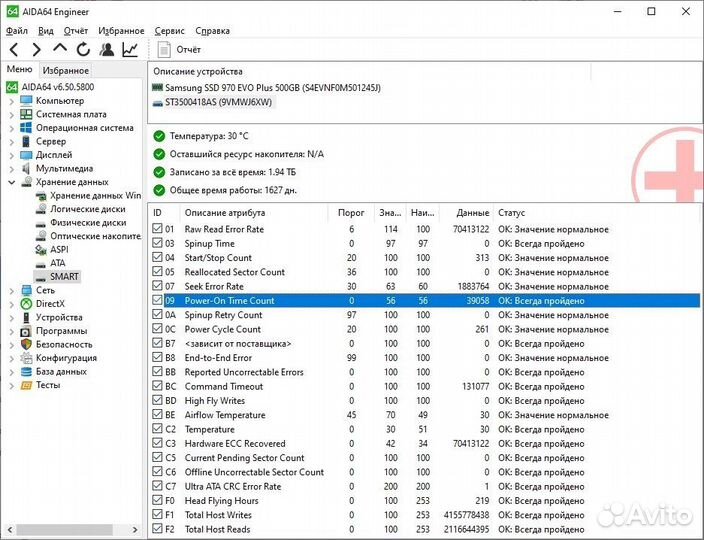Toggle checkbox for 0C Power Cycle Count
Image resolution: width=704 pixels, height=540 pixels.
pyautogui.click(x=157, y=329)
